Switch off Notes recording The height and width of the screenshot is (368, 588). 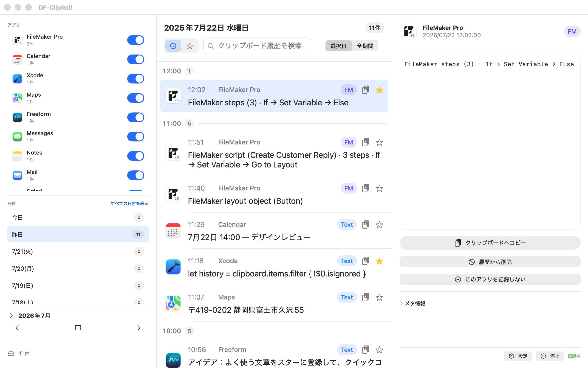[x=136, y=156]
